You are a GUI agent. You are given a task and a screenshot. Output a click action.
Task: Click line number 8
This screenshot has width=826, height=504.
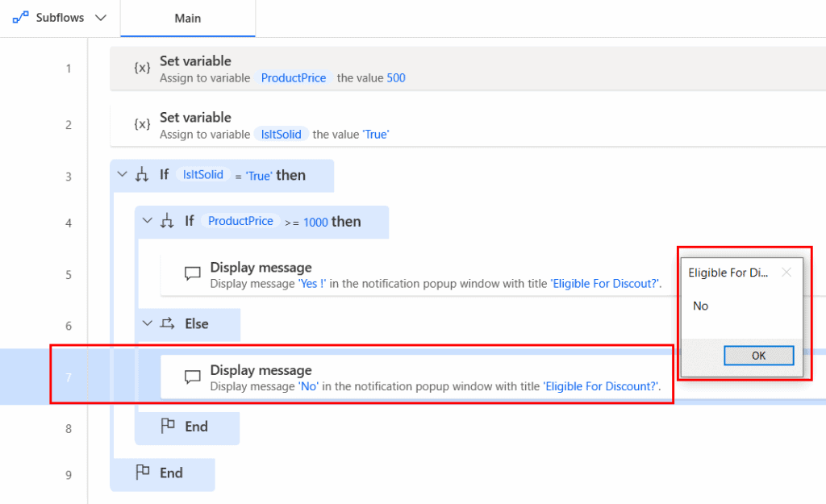[69, 429]
